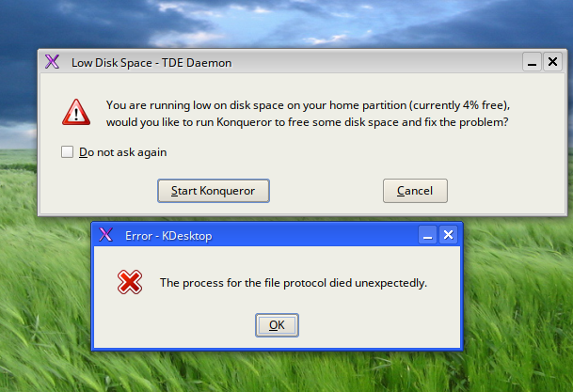Image resolution: width=573 pixels, height=392 pixels.
Task: Enable the Do not ask again checkbox
Action: click(67, 152)
